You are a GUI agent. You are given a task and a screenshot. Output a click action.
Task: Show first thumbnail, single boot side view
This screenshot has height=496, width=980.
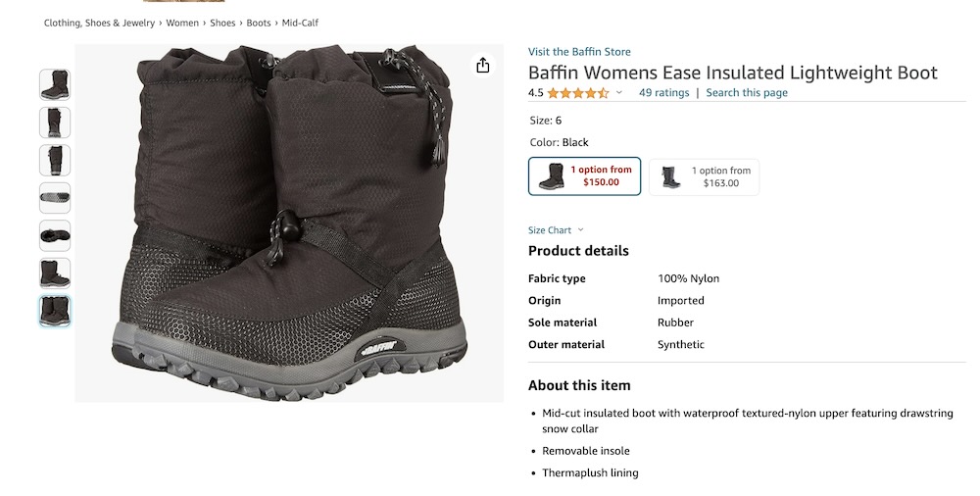point(55,85)
